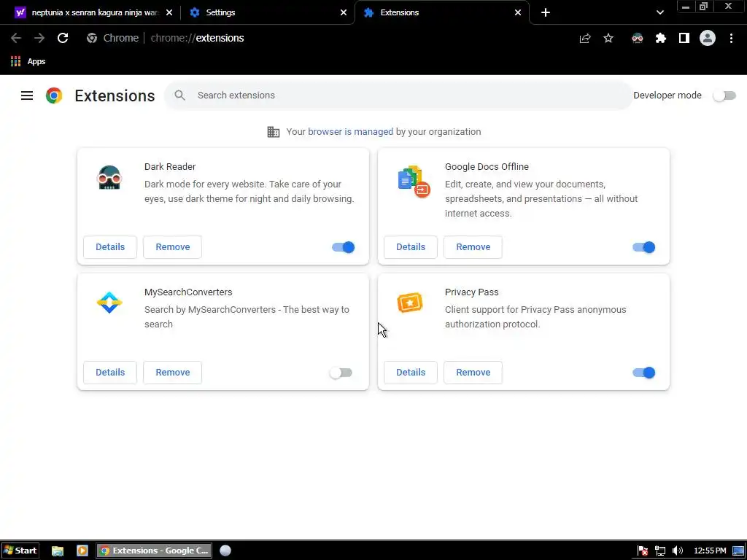The image size is (747, 560).
Task: Open Details for Dark Reader
Action: click(110, 247)
